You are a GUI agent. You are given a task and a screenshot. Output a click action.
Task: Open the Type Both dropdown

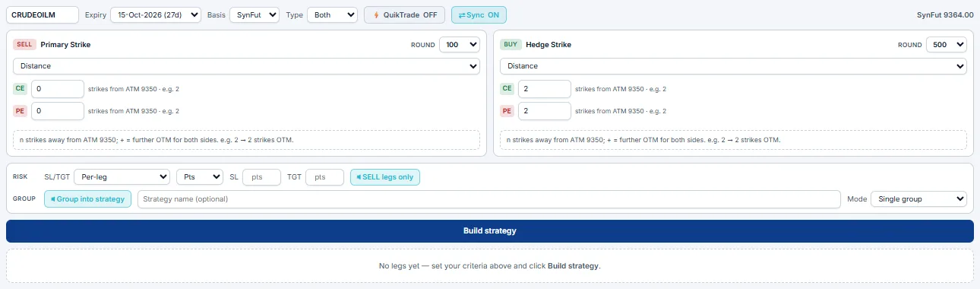coord(332,14)
